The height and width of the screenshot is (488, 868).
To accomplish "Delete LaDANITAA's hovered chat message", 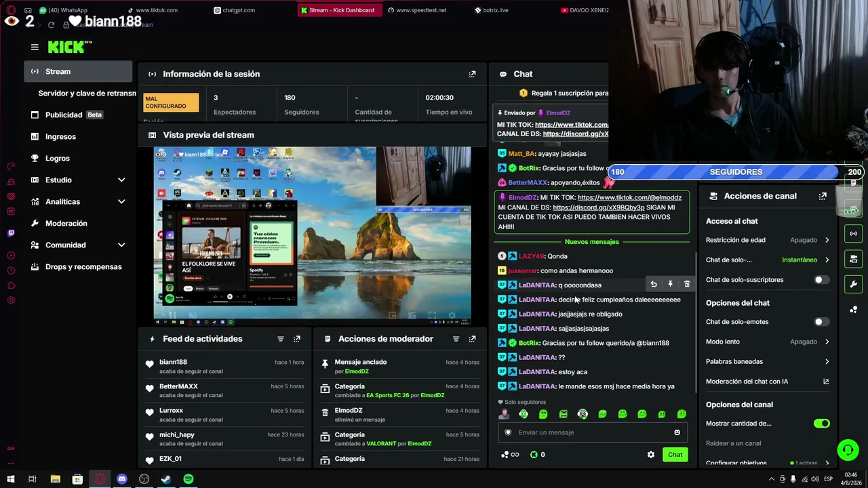I will (687, 285).
